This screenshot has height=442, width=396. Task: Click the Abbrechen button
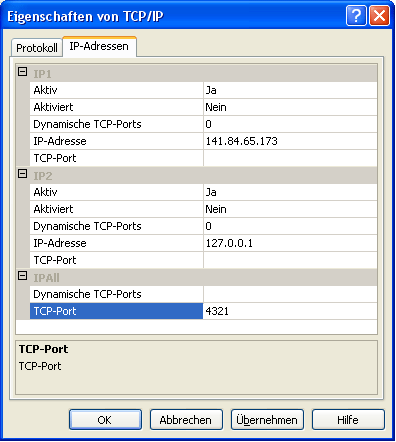click(x=186, y=420)
